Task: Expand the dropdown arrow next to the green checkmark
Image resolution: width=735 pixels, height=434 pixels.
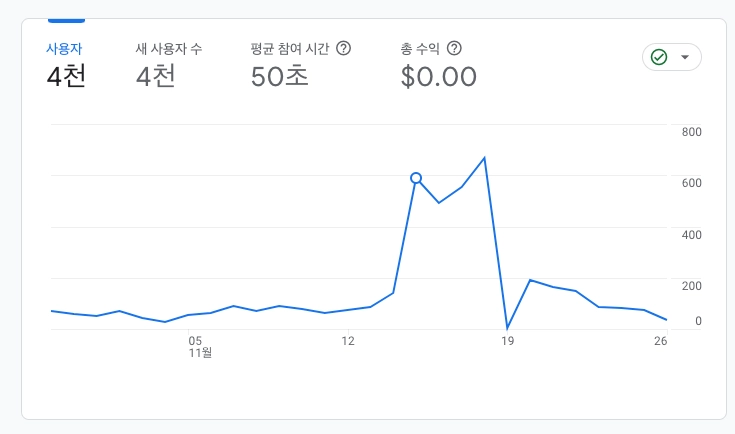Action: pyautogui.click(x=685, y=57)
